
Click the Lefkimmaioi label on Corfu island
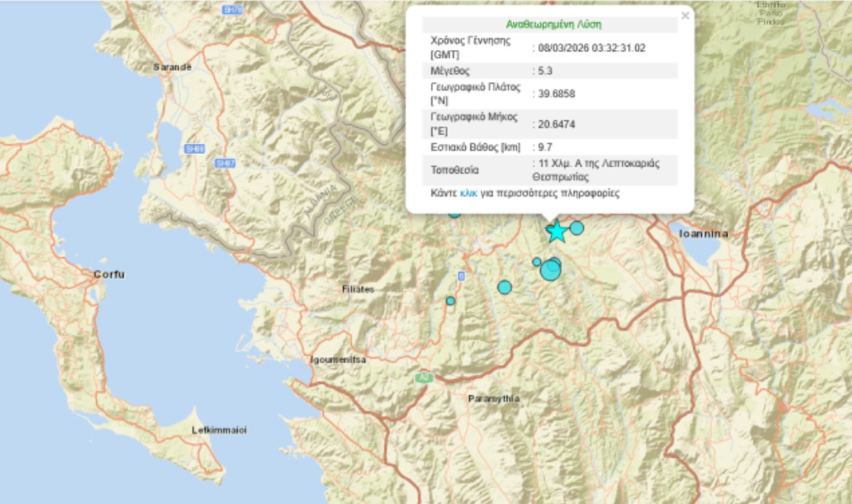[220, 431]
